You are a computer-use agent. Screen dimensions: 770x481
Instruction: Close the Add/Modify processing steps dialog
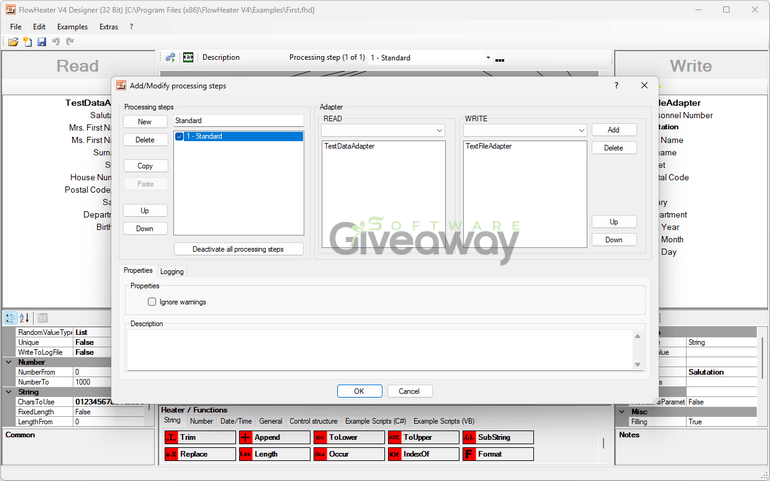[x=644, y=85]
